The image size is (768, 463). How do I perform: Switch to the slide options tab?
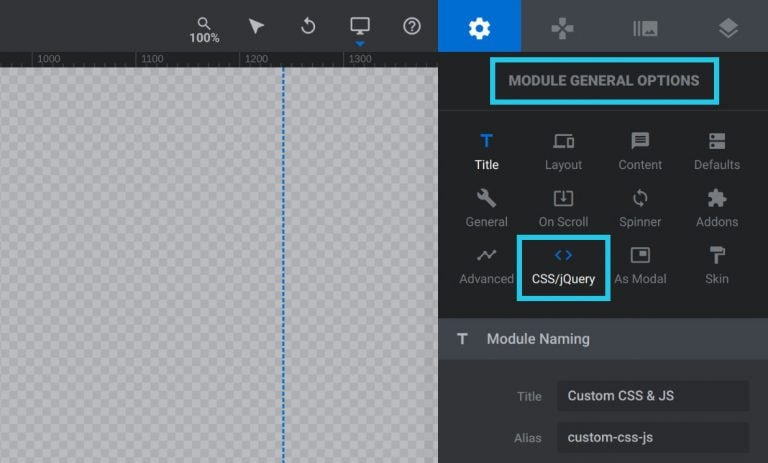pos(645,28)
